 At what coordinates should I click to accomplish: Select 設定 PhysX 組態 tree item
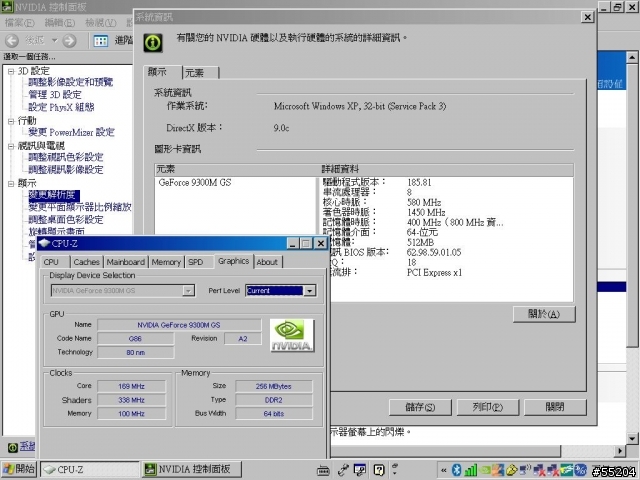click(x=61, y=107)
